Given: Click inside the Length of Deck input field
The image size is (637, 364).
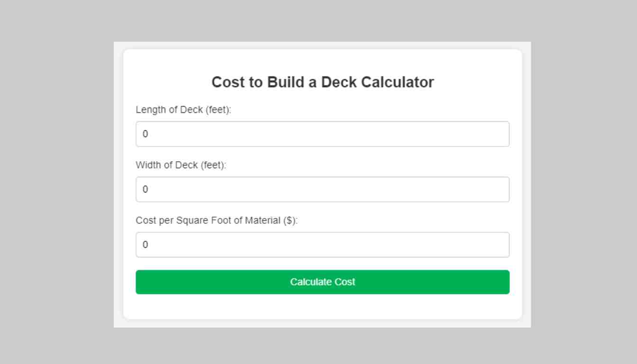Looking at the screenshot, I should (x=322, y=134).
